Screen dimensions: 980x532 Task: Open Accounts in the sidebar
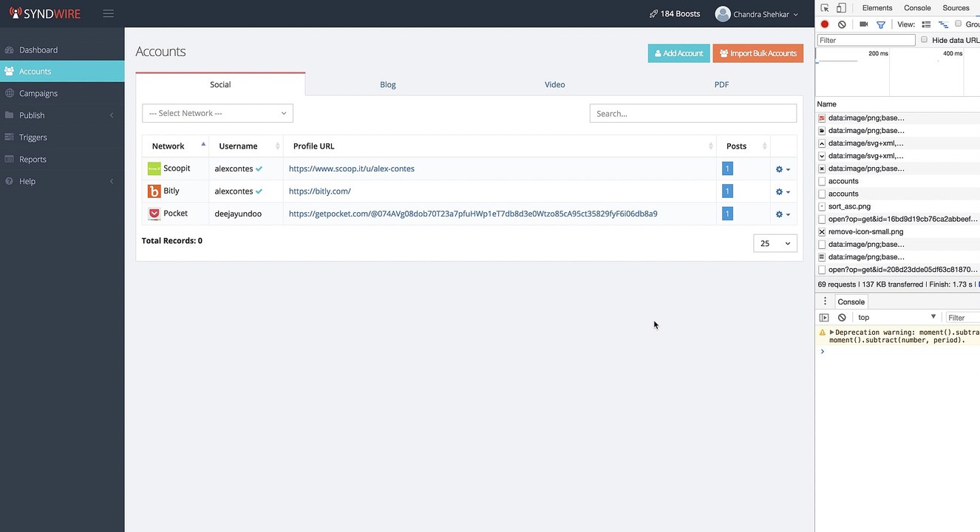click(x=62, y=72)
